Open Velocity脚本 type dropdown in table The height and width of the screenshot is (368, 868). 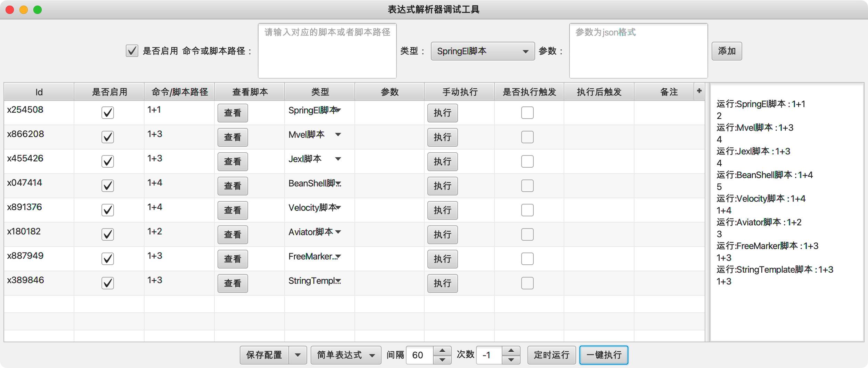(x=315, y=208)
